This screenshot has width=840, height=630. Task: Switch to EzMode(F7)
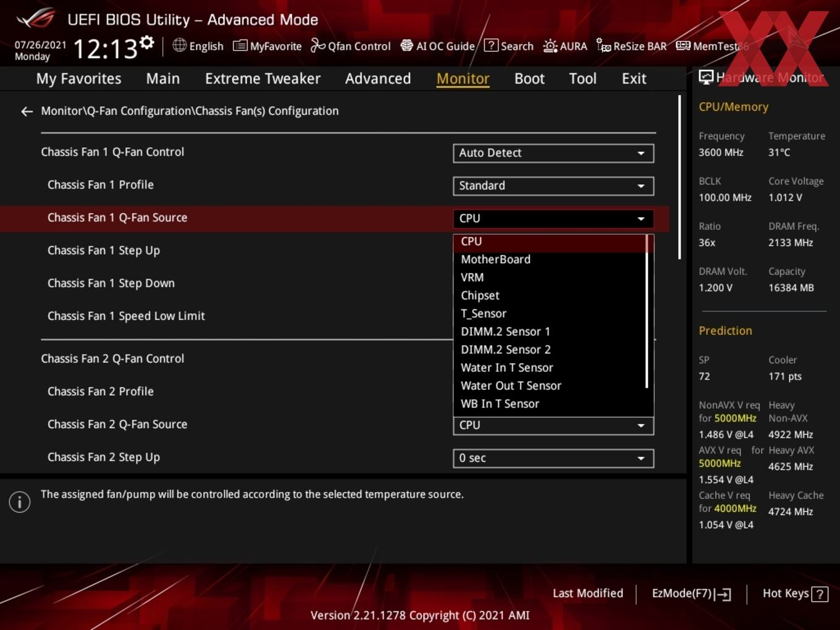(x=691, y=594)
